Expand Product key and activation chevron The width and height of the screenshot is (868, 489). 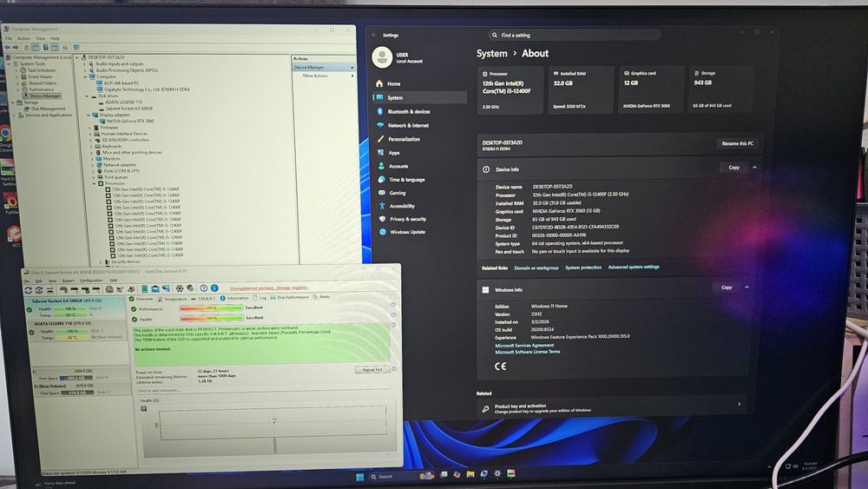pos(739,404)
